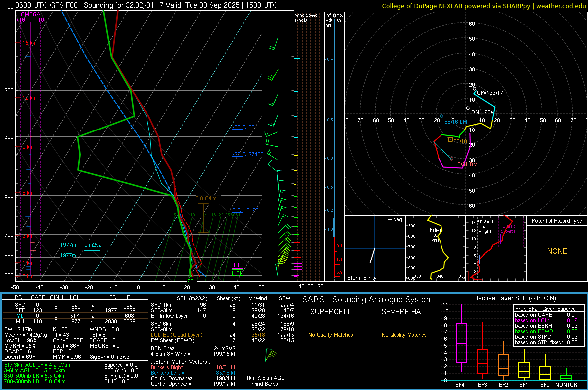Click the SEVERE HAIL column heading

pyautogui.click(x=404, y=312)
